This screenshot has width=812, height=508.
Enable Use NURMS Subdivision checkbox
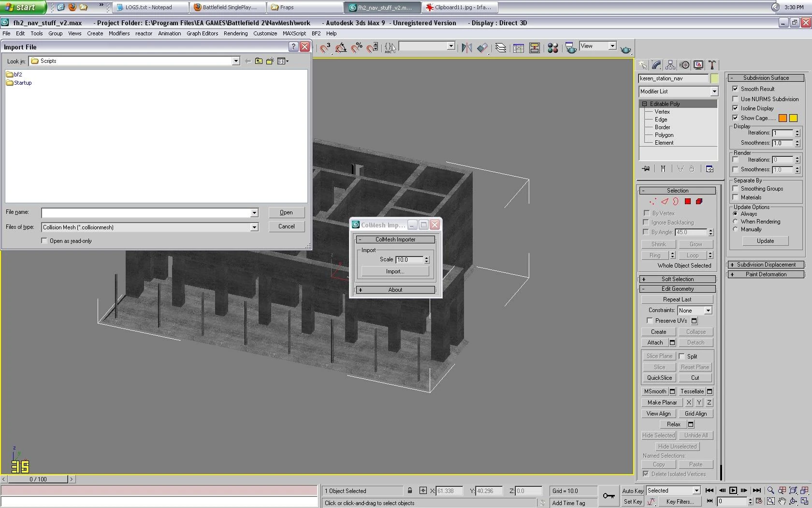[735, 99]
